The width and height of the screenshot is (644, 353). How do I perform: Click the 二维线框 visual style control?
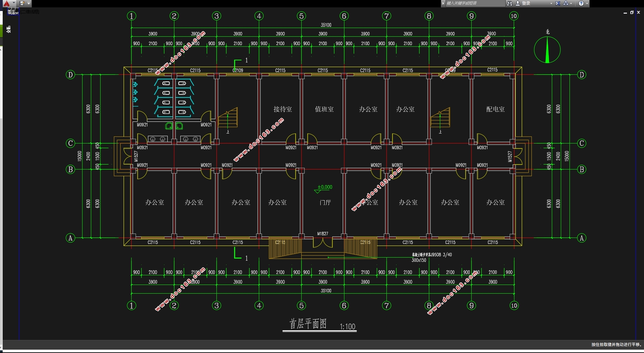point(31,12)
